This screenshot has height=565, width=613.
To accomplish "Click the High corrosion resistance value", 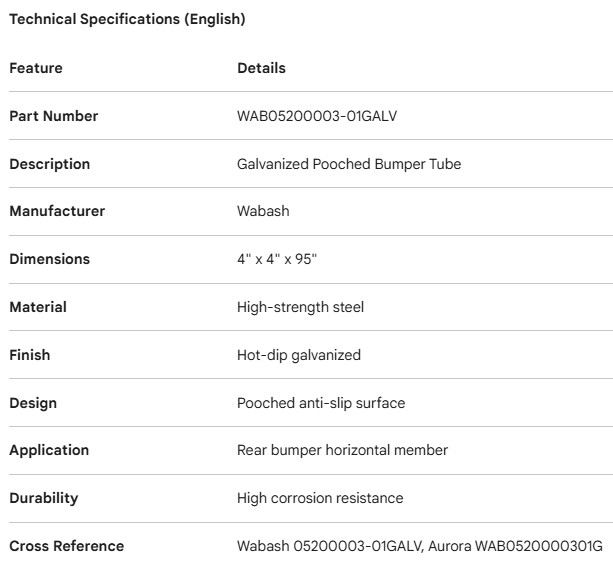I will click(x=320, y=498).
